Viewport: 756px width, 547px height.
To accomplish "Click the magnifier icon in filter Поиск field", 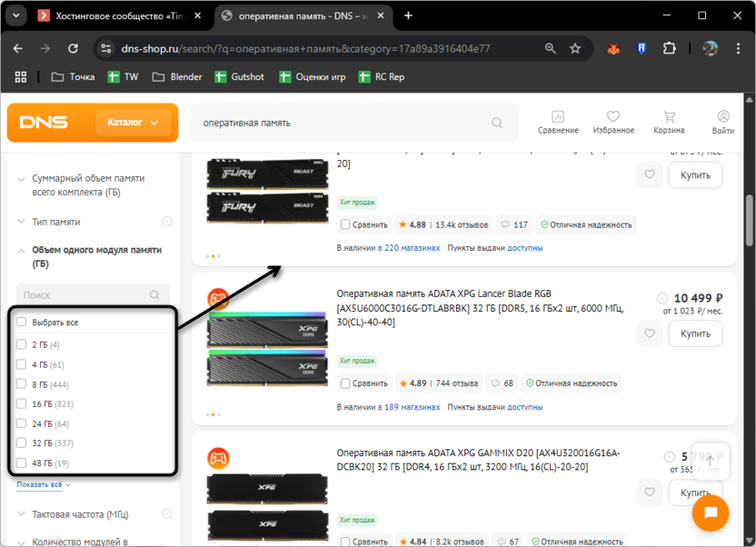I will (x=154, y=295).
